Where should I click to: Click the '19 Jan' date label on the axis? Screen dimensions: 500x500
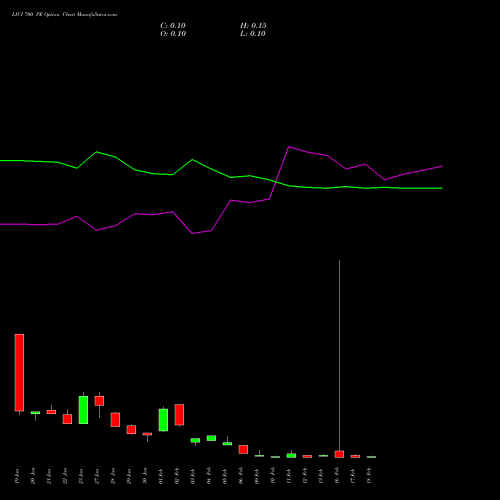(x=17, y=476)
